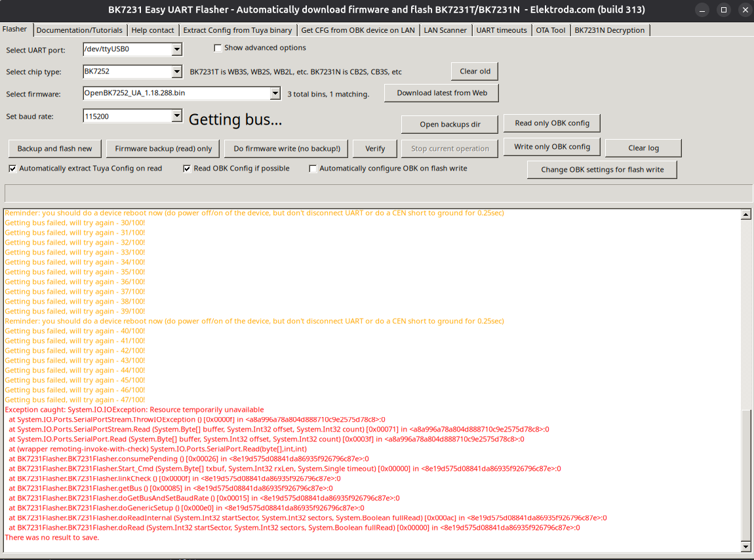Click Write only OBK config button
The image size is (754, 560).
552,147
